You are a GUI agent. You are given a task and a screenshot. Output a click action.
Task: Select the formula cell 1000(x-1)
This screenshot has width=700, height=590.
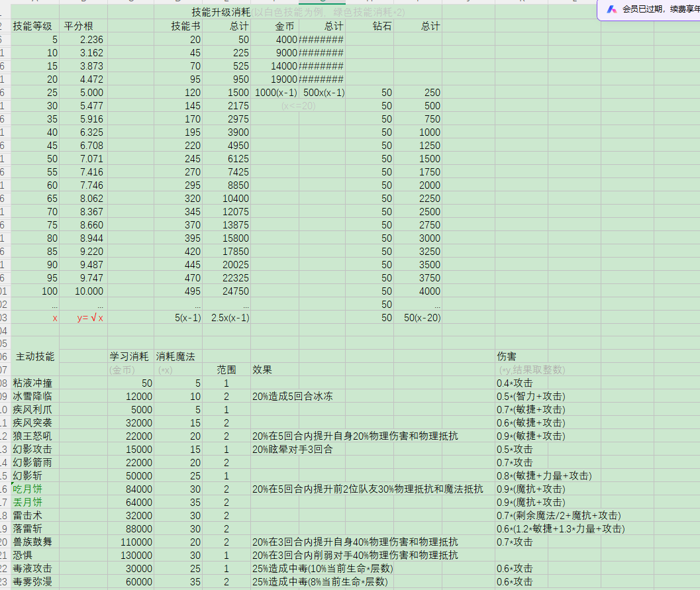tap(276, 93)
